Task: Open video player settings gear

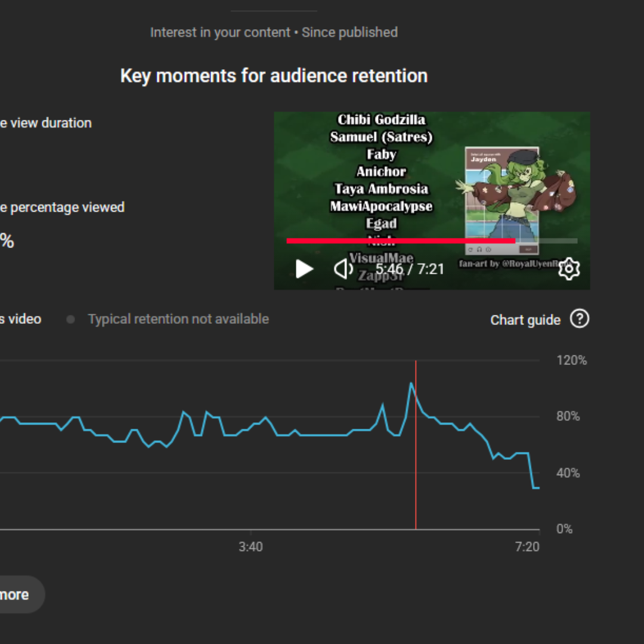Action: click(569, 269)
